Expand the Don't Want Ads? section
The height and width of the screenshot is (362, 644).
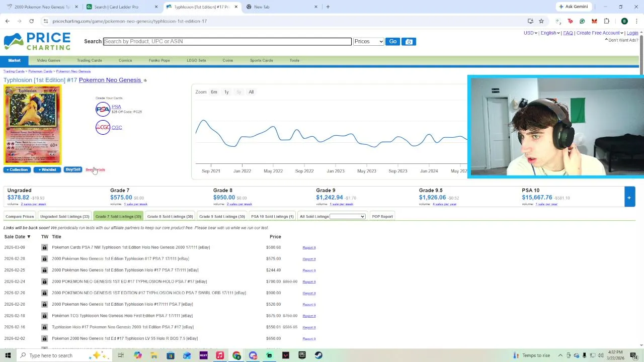(x=621, y=40)
